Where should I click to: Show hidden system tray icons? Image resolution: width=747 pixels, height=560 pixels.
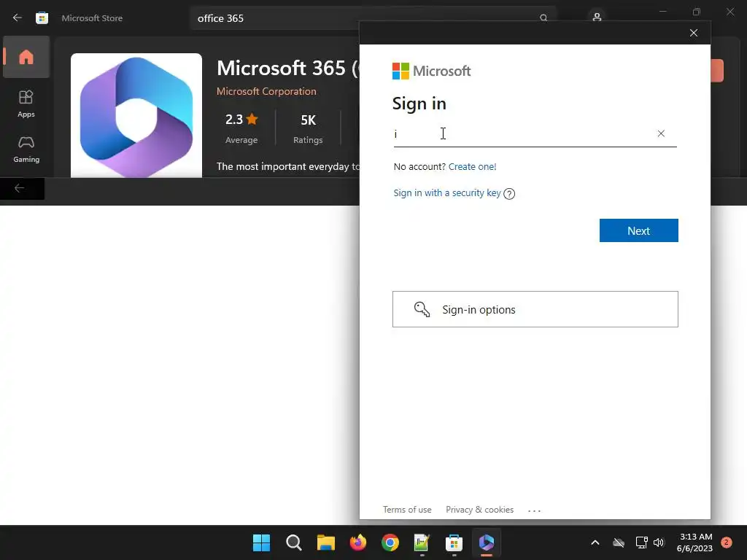coord(595,542)
